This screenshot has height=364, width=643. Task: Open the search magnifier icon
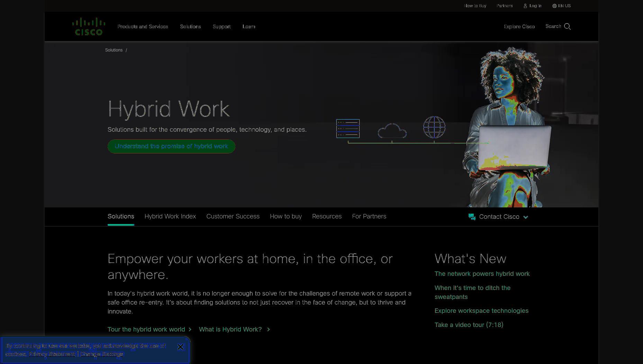pyautogui.click(x=567, y=27)
